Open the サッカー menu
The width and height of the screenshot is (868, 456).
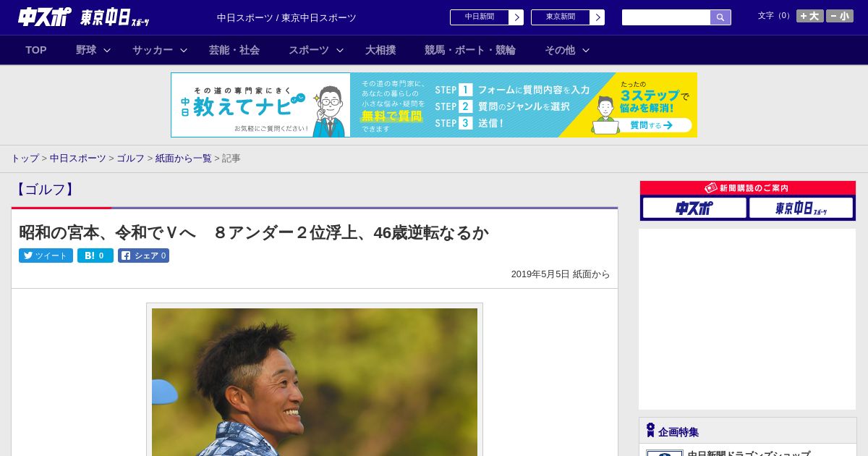pos(153,50)
